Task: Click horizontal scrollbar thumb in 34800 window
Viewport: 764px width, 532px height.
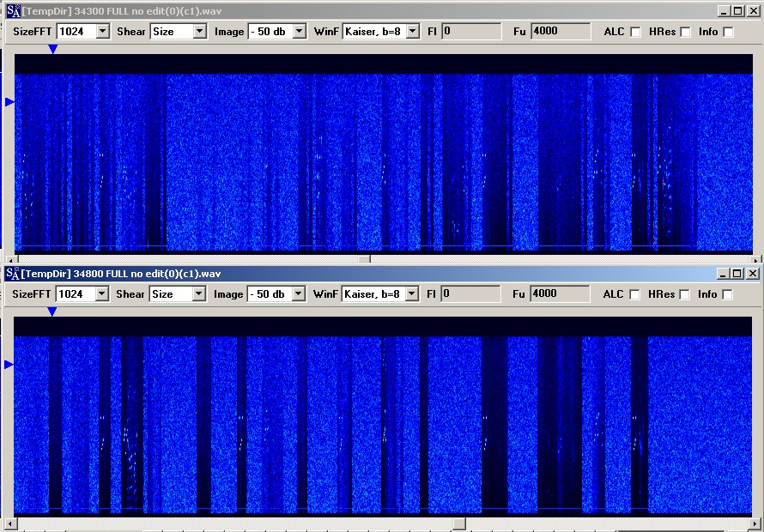Action: (459, 524)
